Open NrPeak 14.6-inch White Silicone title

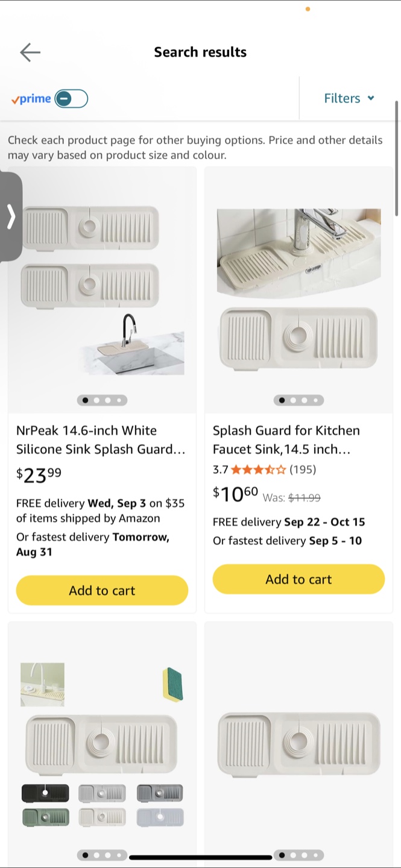coord(101,439)
